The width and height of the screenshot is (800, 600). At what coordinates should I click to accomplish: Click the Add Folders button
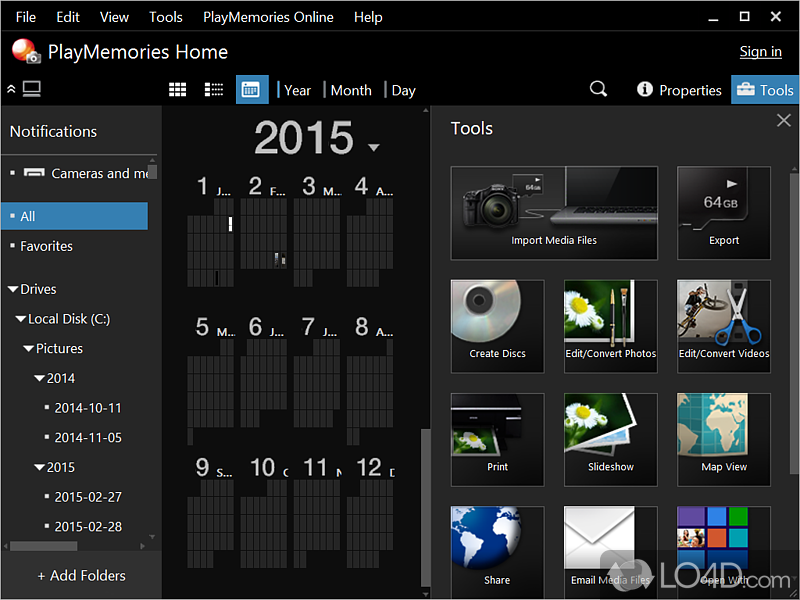click(x=81, y=575)
